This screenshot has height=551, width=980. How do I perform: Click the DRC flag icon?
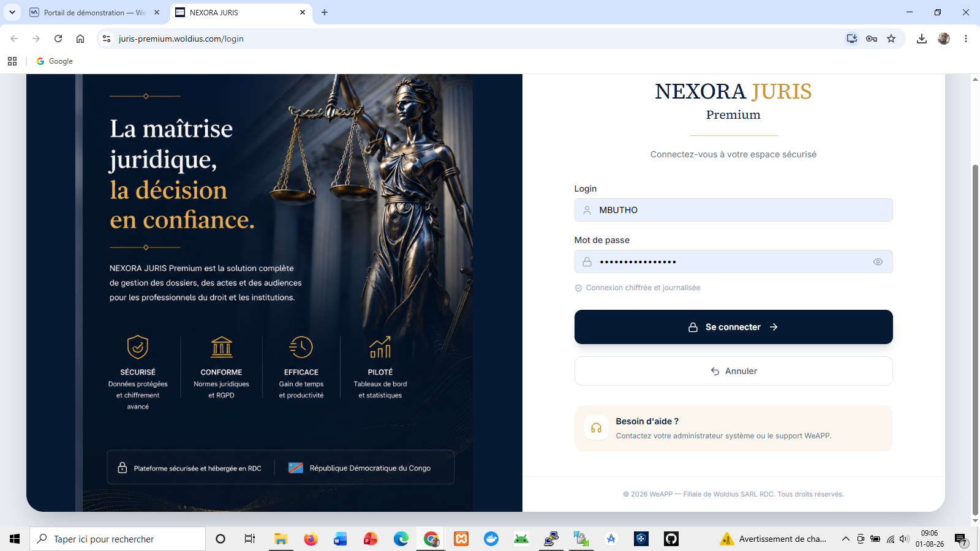click(x=296, y=468)
